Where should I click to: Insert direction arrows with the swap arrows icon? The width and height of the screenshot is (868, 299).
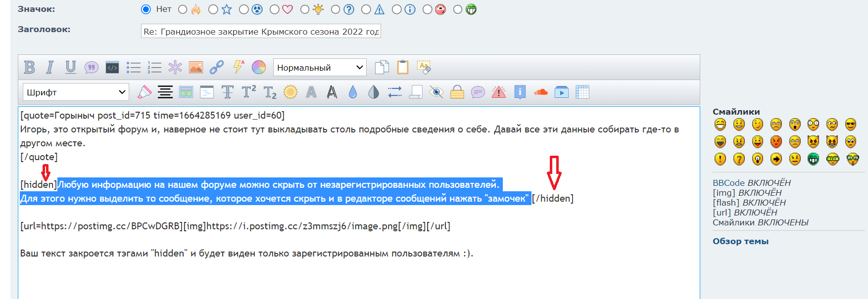(395, 92)
